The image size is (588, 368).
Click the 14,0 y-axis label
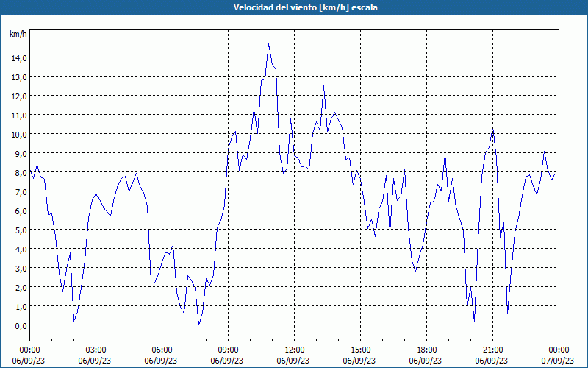pos(19,58)
